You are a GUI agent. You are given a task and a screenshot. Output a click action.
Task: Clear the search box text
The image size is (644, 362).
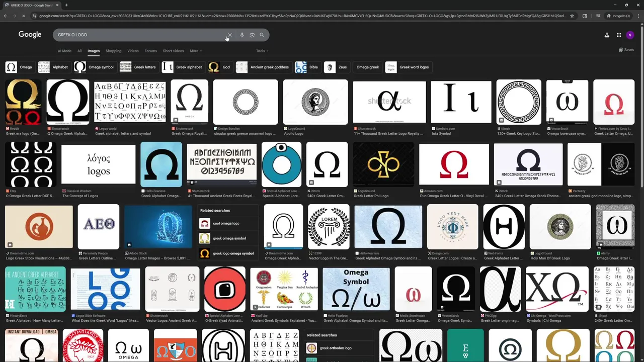pos(230,35)
